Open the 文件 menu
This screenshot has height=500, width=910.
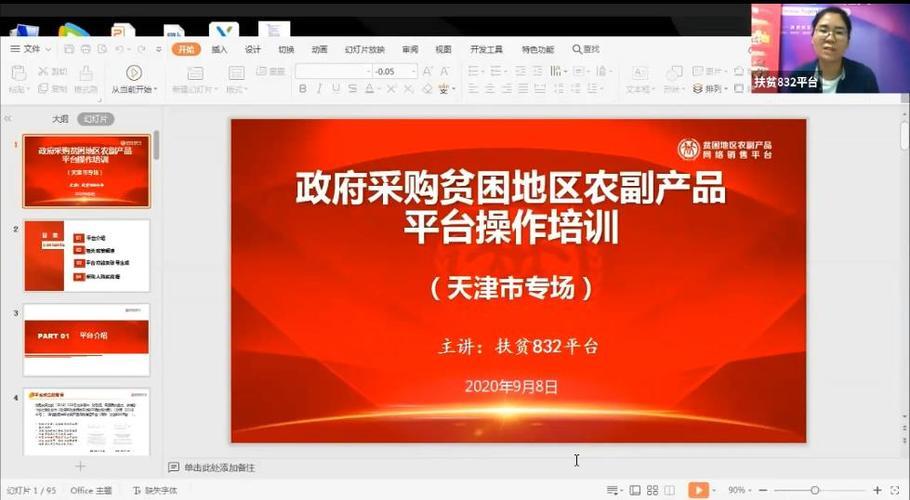click(x=31, y=49)
